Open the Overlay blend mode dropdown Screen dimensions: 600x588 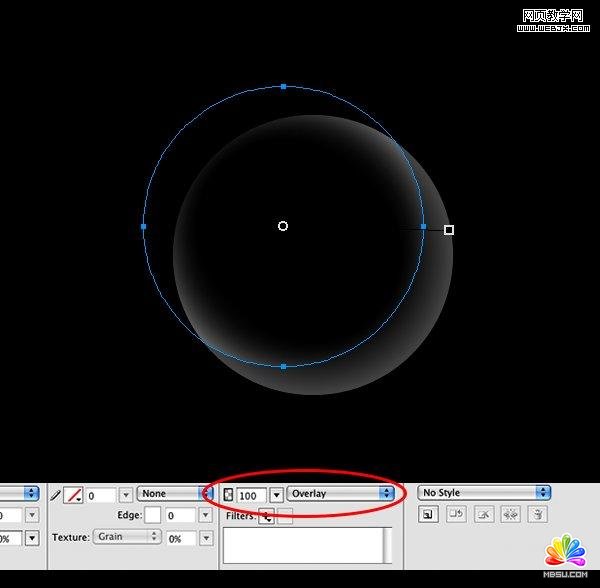coord(340,494)
